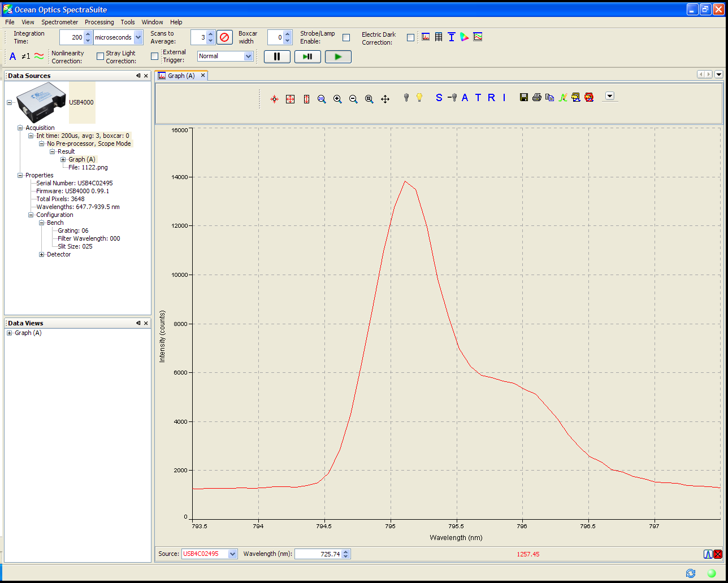Close the Data Sources panel
Screen dimensions: 728x583
pos(146,76)
